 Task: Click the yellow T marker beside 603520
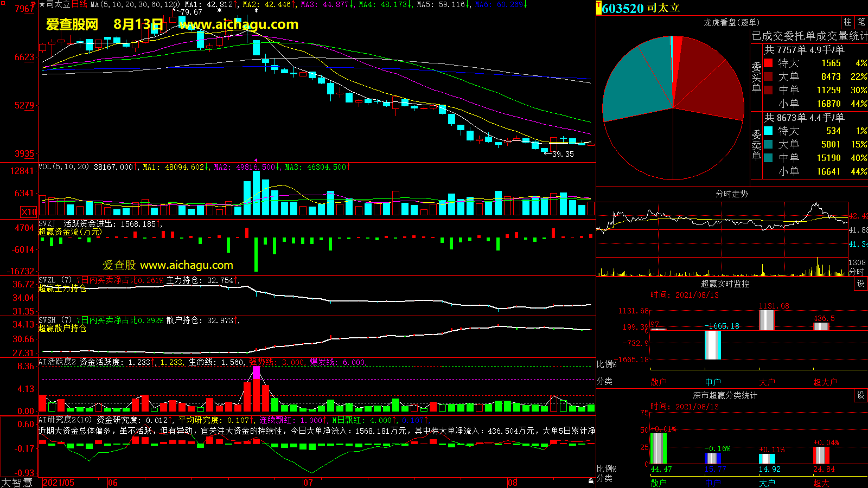click(598, 8)
